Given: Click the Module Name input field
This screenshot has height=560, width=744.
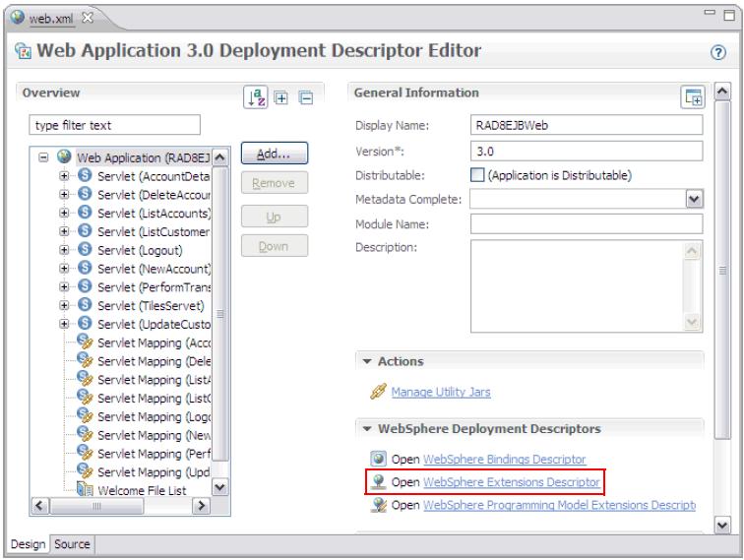Looking at the screenshot, I should (x=587, y=223).
